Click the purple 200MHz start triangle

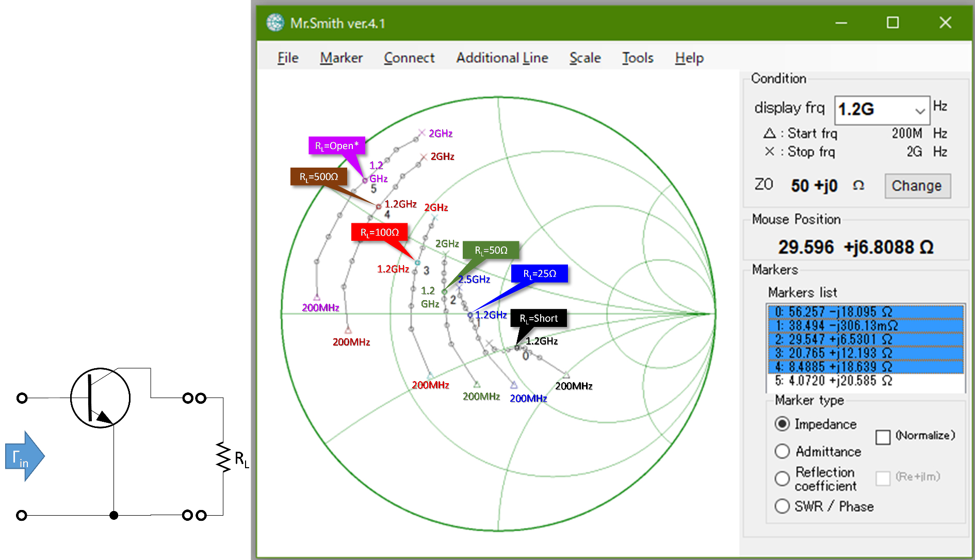(x=317, y=297)
